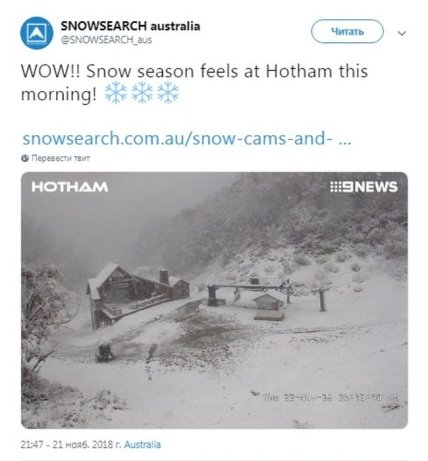
Task: Open the SNOWSEARCH australia profile avatar
Action: click(x=37, y=33)
